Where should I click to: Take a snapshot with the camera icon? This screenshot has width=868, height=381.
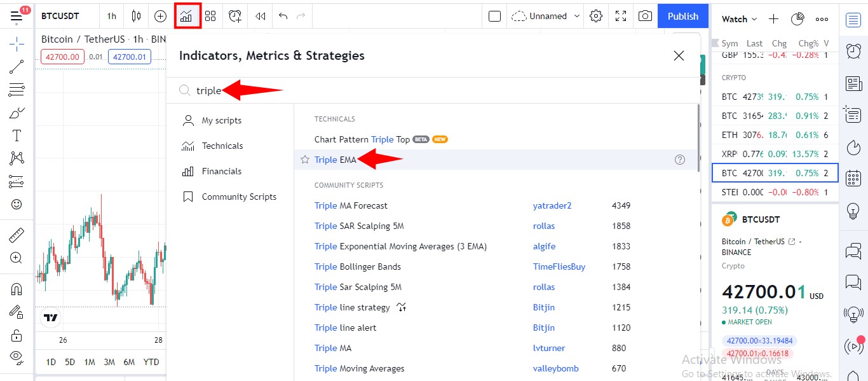[646, 16]
